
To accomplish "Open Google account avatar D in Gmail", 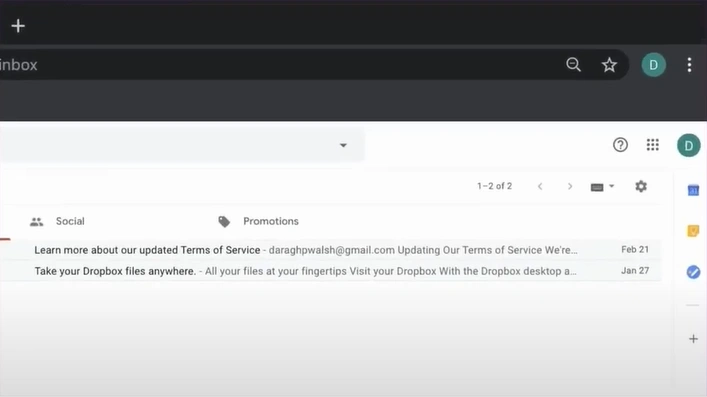I will tap(689, 145).
